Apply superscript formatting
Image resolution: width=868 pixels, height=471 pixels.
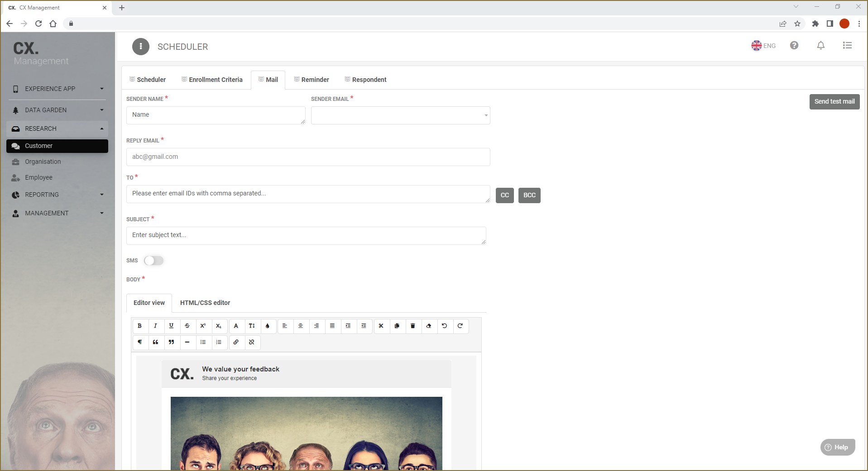pyautogui.click(x=203, y=326)
